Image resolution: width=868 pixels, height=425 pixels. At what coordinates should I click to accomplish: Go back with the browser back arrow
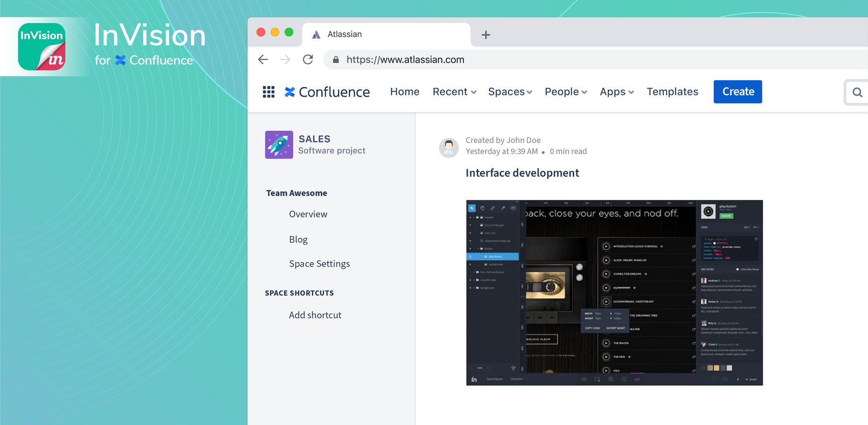click(263, 59)
